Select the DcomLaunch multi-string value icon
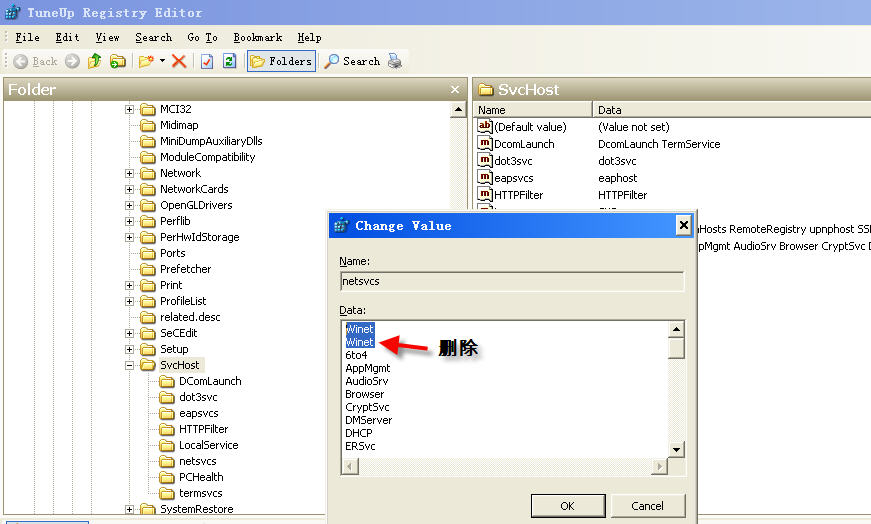This screenshot has height=524, width=871. pyautogui.click(x=485, y=143)
